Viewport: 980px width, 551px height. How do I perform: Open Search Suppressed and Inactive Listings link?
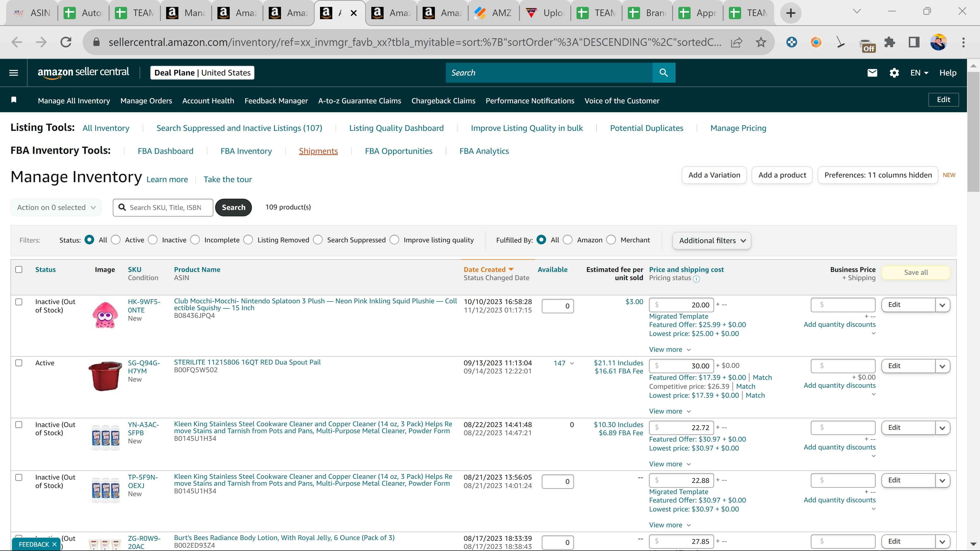(x=239, y=128)
